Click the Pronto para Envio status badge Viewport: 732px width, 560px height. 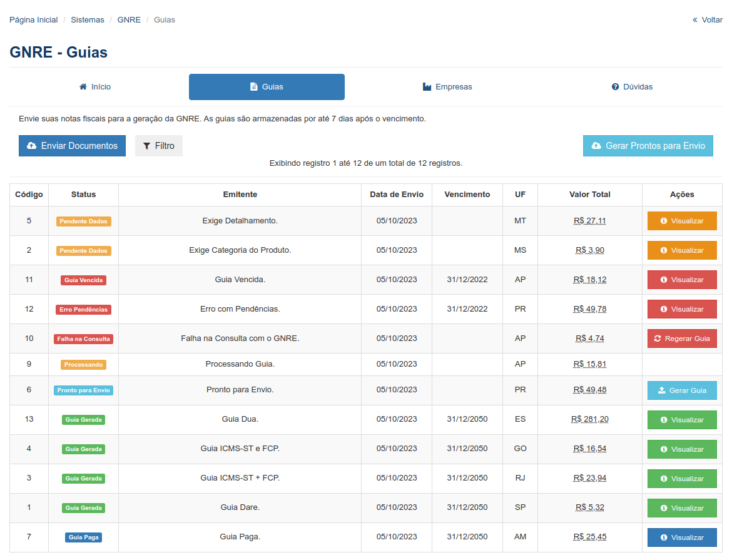click(x=84, y=390)
